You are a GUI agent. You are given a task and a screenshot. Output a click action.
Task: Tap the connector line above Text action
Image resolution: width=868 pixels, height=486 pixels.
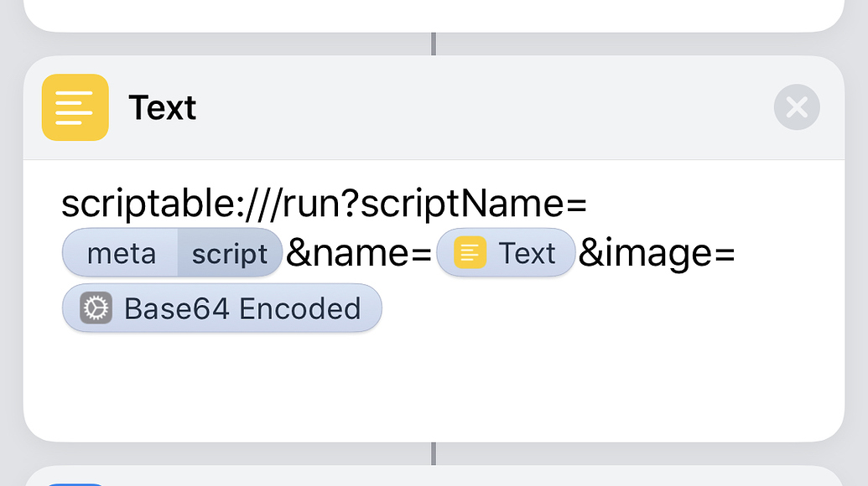[x=434, y=44]
